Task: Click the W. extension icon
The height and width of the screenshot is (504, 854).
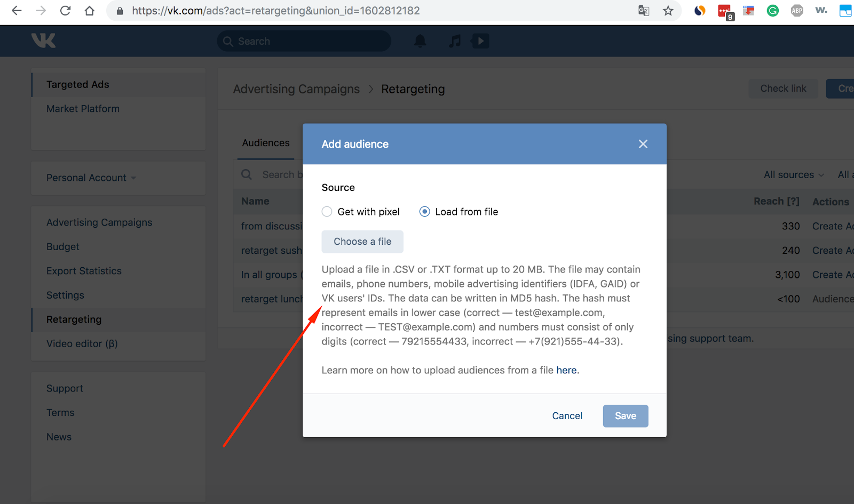Action: tap(821, 10)
